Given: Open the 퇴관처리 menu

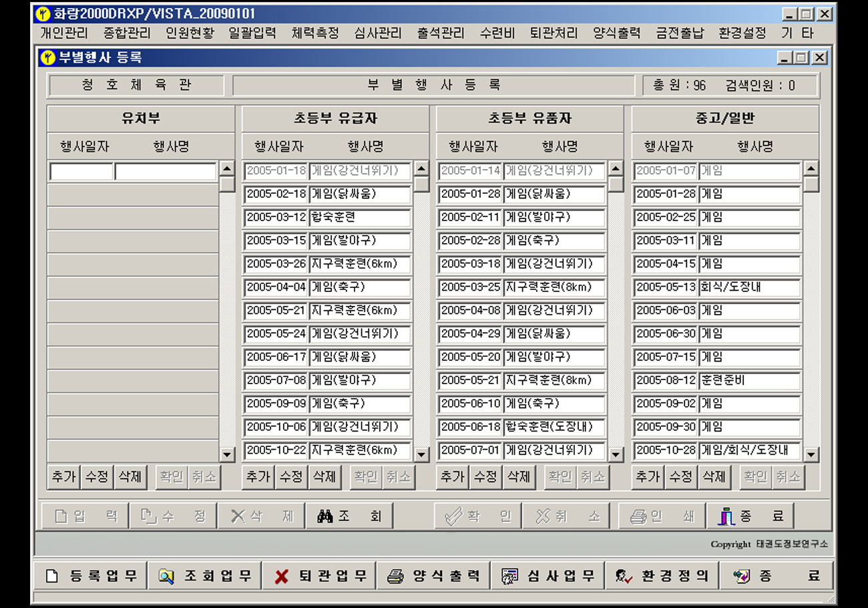Looking at the screenshot, I should 554,33.
